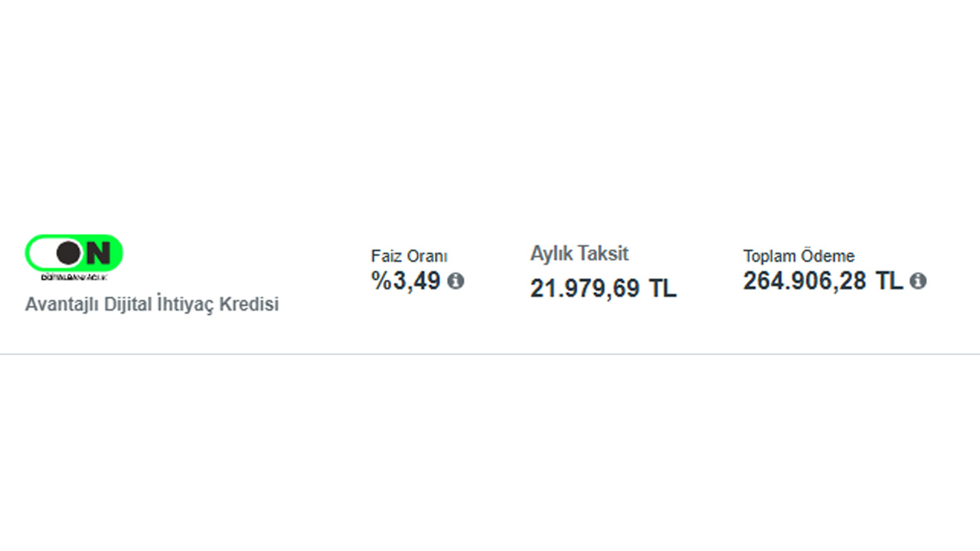Viewport: 980px width, 551px height.
Task: Click TL unit after 21.979,69
Action: pyautogui.click(x=663, y=289)
